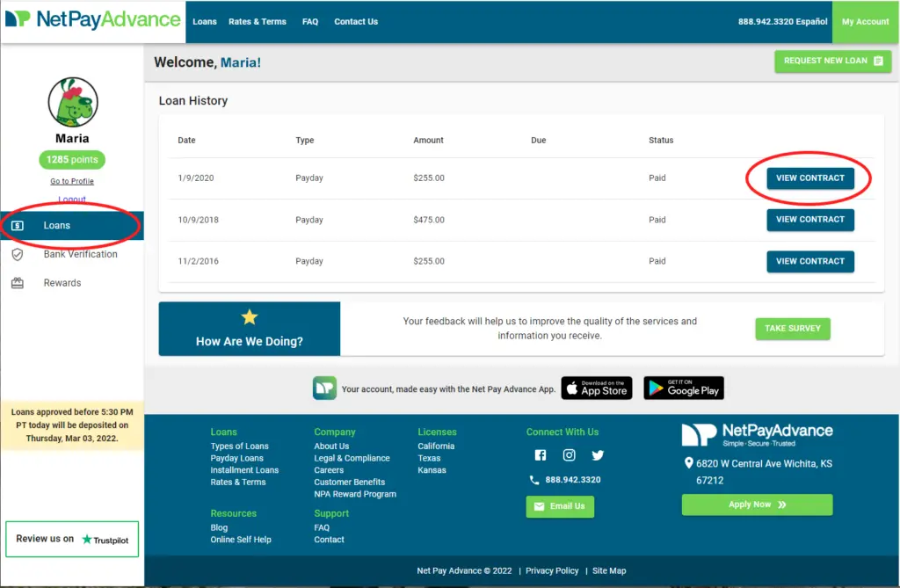Image resolution: width=900 pixels, height=588 pixels.
Task: Select Bank Verification in sidebar
Action: [72, 254]
